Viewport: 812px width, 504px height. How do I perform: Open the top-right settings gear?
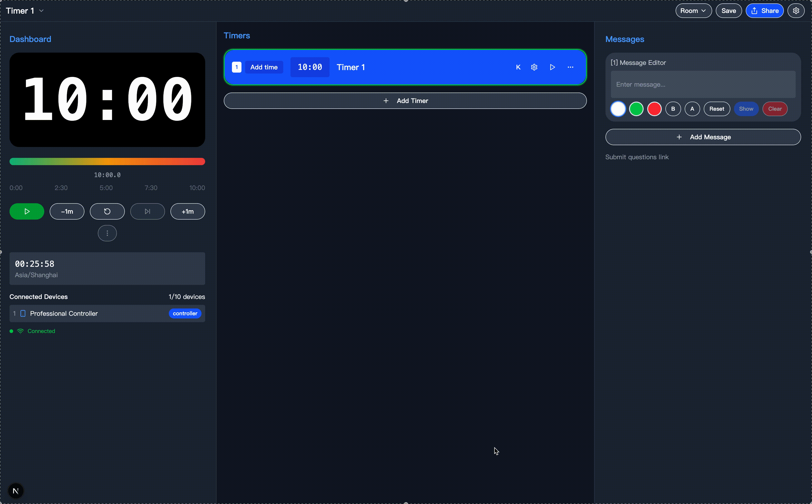click(x=796, y=11)
